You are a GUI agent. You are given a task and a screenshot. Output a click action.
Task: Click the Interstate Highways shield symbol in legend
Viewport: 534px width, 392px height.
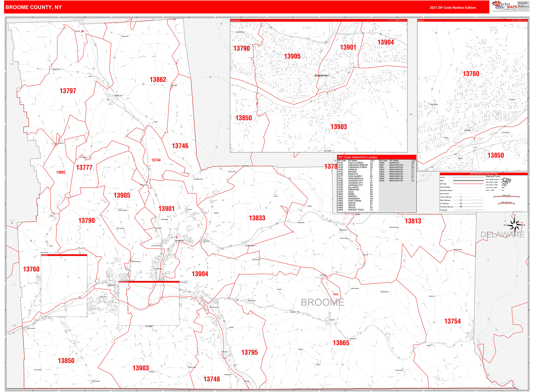click(461, 207)
